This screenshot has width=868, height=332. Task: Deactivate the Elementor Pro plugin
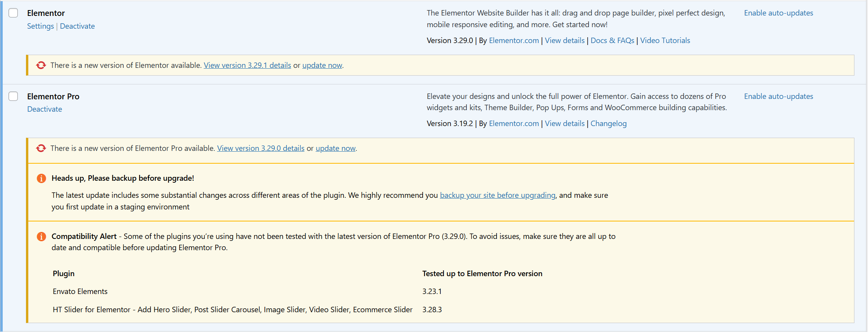pyautogui.click(x=45, y=109)
